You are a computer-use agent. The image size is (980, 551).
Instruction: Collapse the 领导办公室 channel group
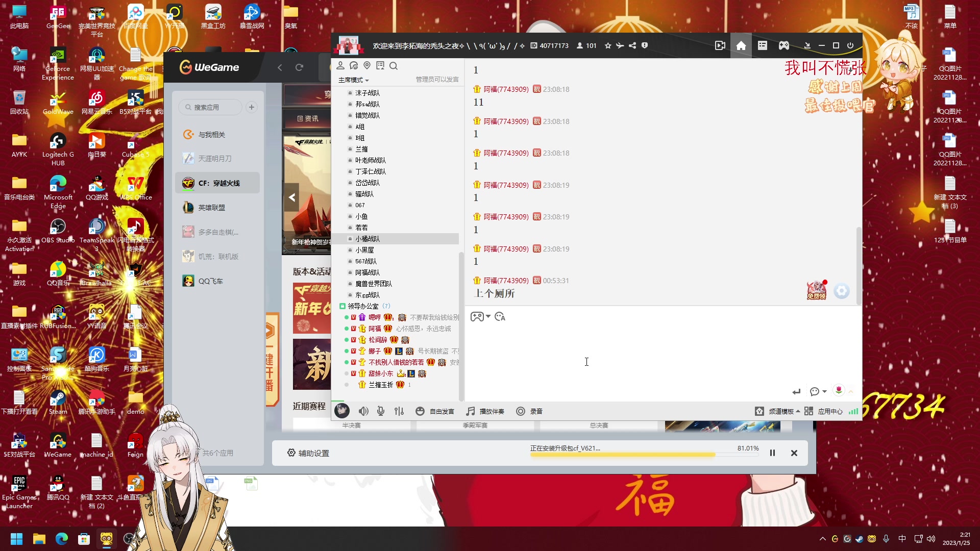click(342, 306)
